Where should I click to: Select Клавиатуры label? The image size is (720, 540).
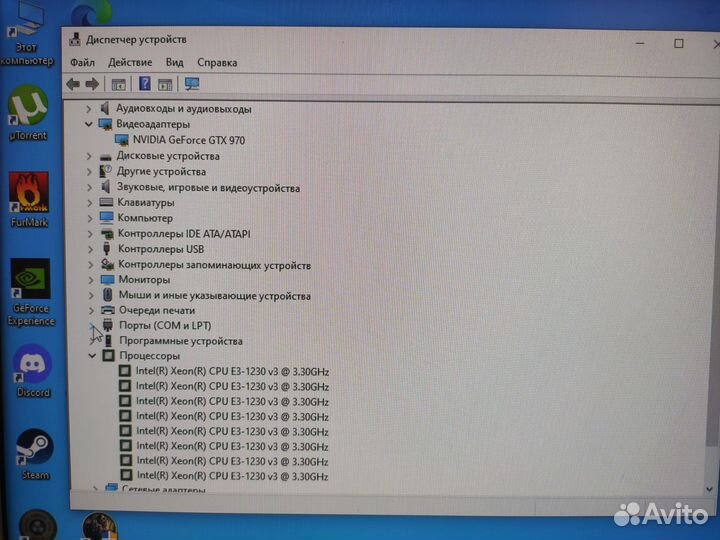[x=146, y=202]
